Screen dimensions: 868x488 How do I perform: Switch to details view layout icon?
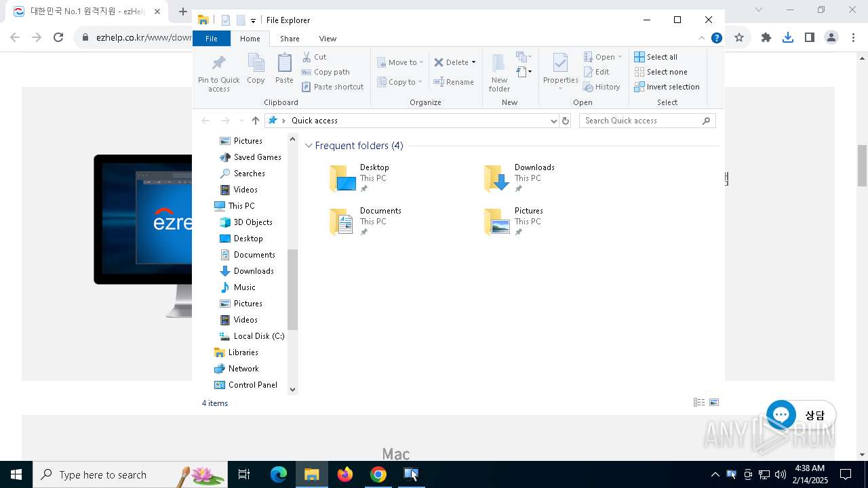(x=699, y=403)
